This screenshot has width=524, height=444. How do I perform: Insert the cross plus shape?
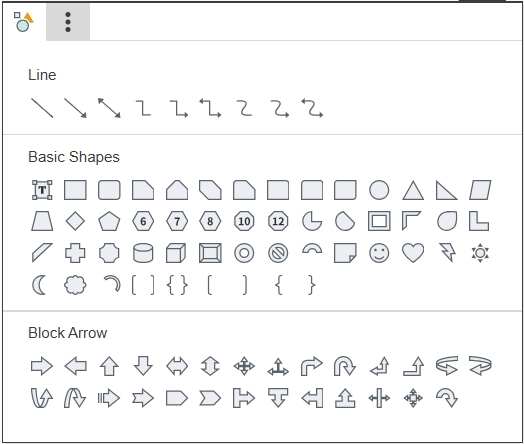(75, 253)
